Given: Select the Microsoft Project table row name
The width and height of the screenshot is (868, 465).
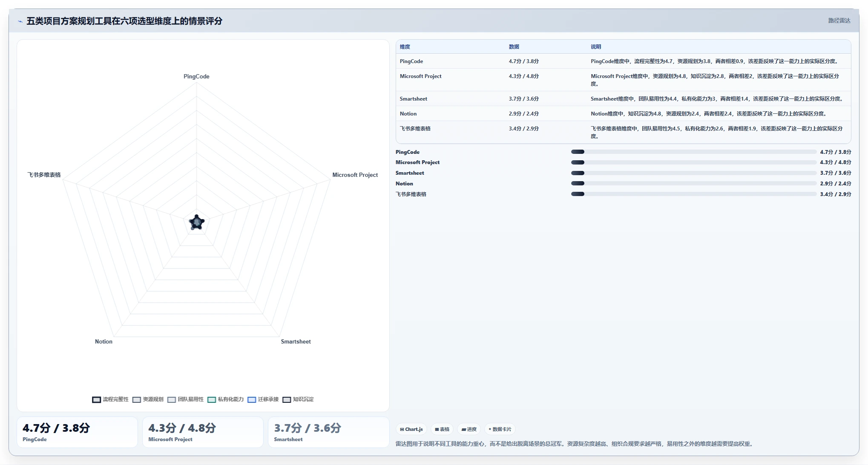Looking at the screenshot, I should [420, 76].
